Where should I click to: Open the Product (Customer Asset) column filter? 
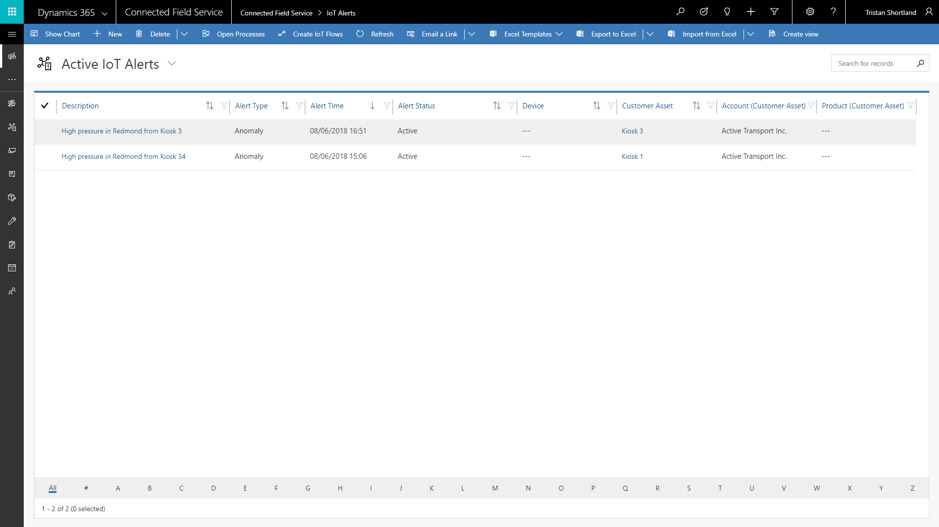coord(910,105)
